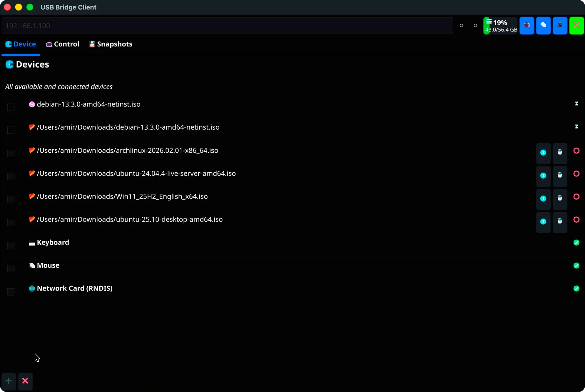Click the green check indicator beside Mouse
Viewport: 585px width, 392px height.
point(576,266)
